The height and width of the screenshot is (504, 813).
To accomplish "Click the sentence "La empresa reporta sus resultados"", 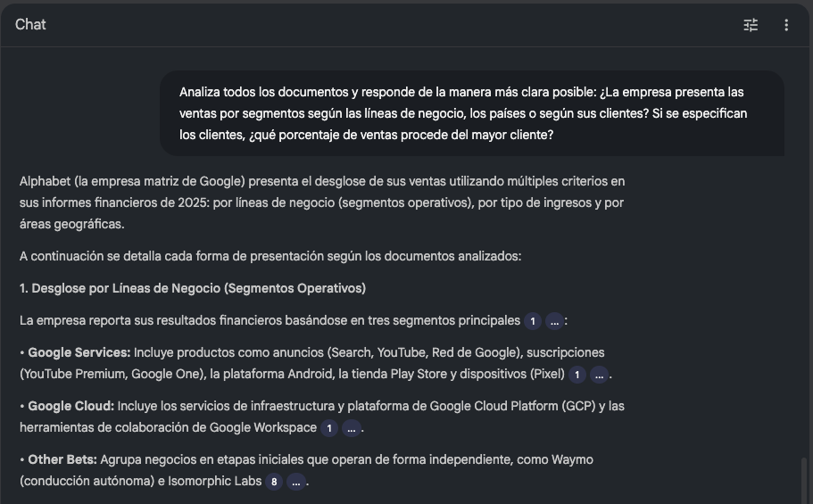I will point(268,320).
